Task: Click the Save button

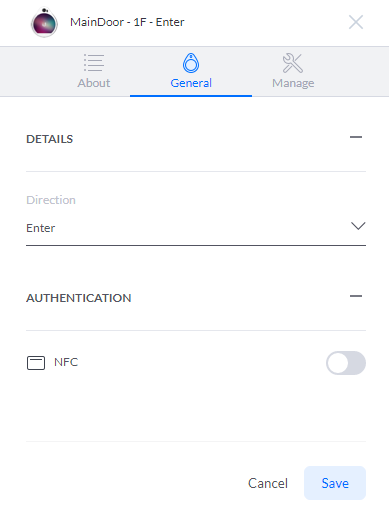Action: 335,483
